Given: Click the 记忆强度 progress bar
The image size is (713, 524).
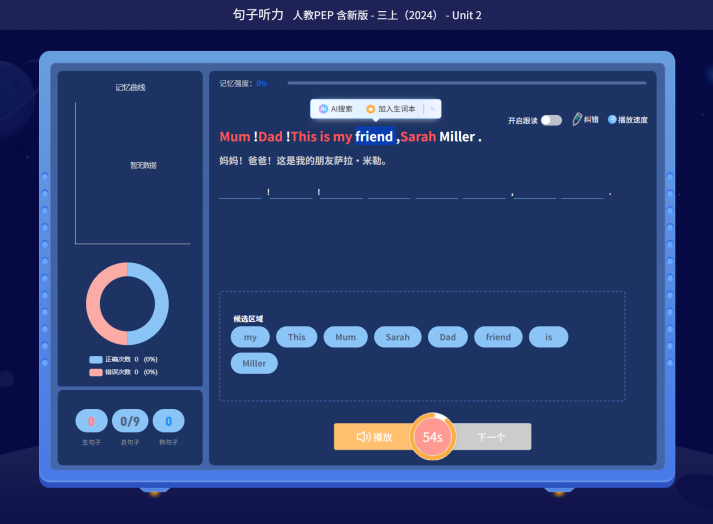Looking at the screenshot, I should coord(466,83).
